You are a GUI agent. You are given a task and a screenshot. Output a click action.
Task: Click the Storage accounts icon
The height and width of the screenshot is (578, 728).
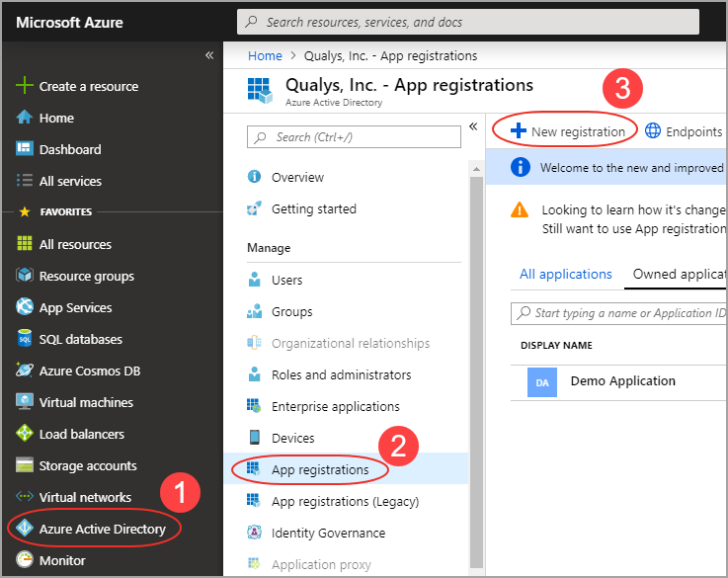24,464
